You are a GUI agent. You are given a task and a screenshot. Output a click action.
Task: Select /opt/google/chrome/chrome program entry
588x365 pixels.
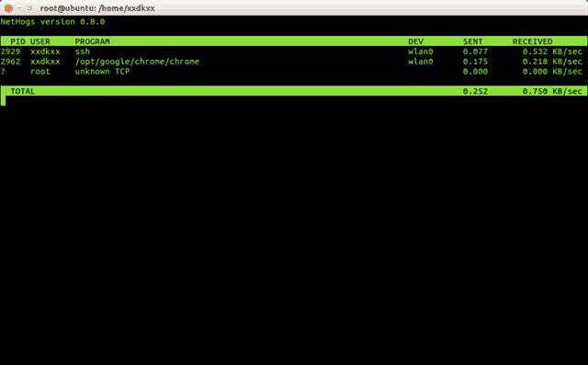(137, 62)
